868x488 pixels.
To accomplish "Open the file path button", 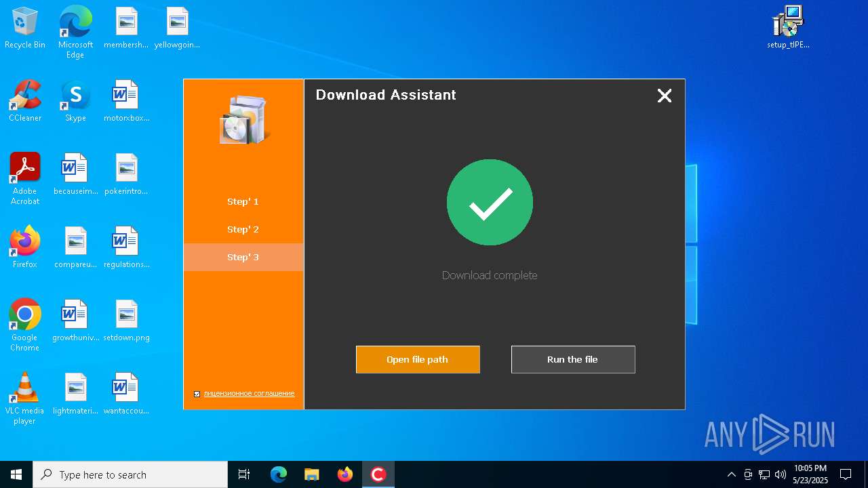I will [418, 359].
